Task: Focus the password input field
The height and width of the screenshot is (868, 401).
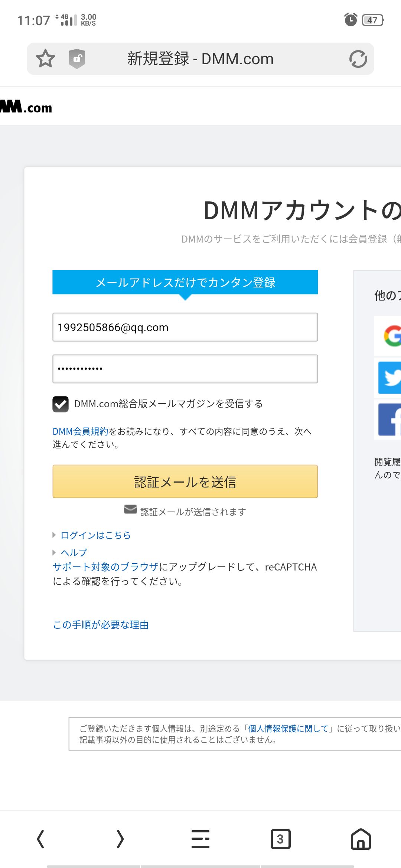Action: pyautogui.click(x=185, y=369)
